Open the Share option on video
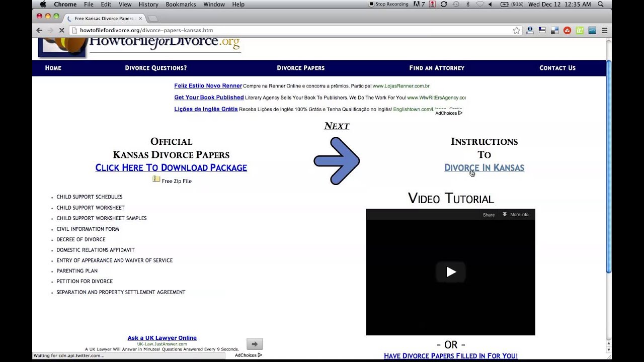Image resolution: width=644 pixels, height=362 pixels. tap(489, 215)
